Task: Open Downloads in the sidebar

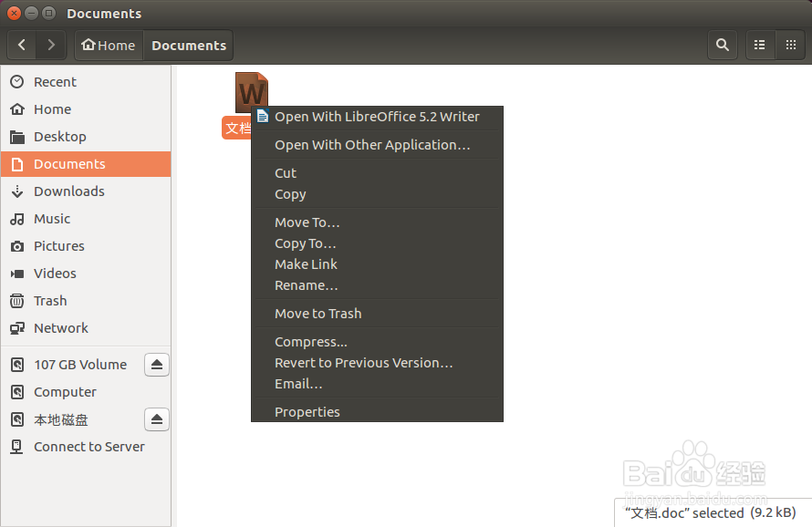Action: tap(86, 191)
